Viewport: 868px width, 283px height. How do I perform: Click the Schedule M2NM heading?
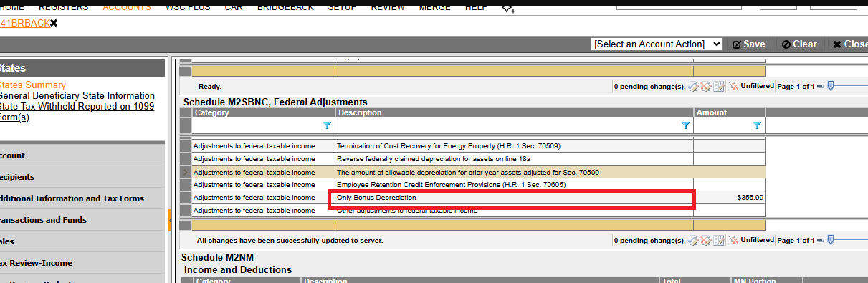(x=217, y=257)
